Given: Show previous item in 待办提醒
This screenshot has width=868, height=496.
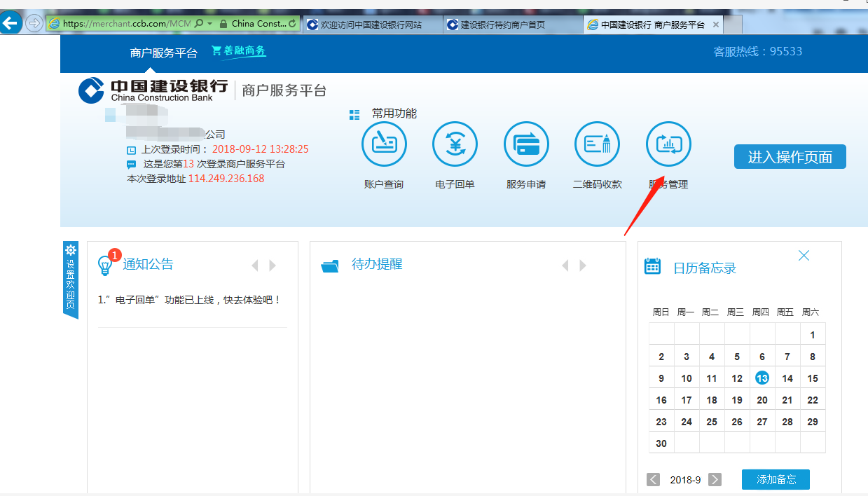Looking at the screenshot, I should click(x=565, y=266).
